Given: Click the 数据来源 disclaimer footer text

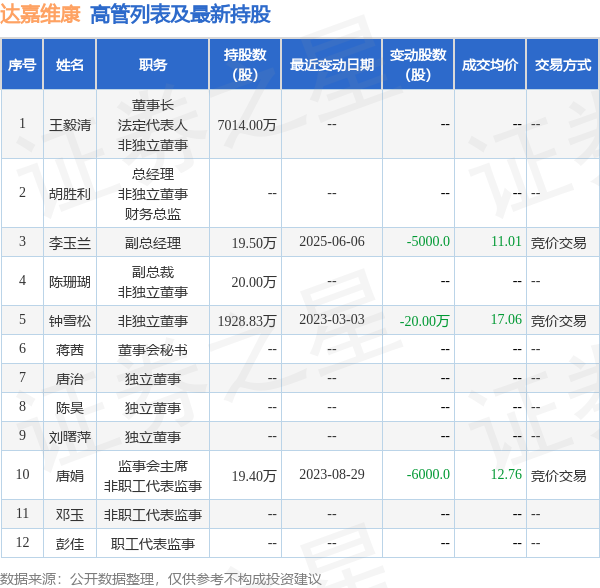Looking at the screenshot, I should click(x=161, y=579).
